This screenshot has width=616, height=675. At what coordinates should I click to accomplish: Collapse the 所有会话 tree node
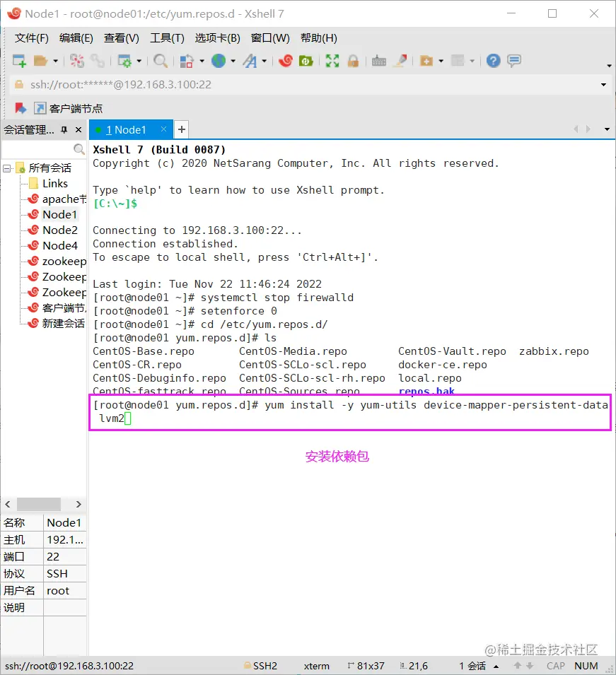(x=6, y=168)
